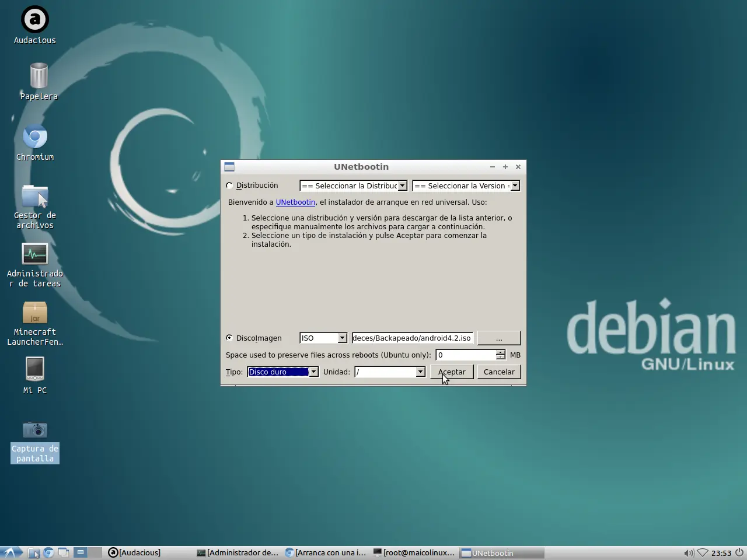Click the browse (...) button for image file
Viewport: 747px width, 560px height.
tap(499, 338)
